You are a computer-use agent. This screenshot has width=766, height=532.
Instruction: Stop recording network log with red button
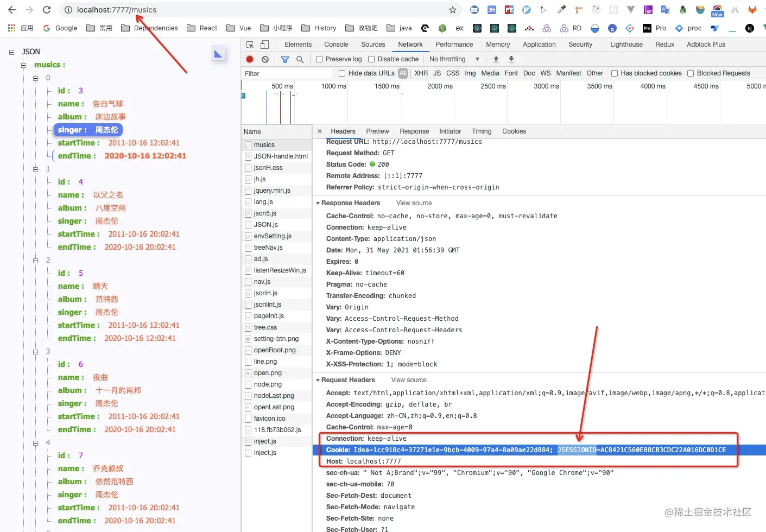click(x=250, y=59)
